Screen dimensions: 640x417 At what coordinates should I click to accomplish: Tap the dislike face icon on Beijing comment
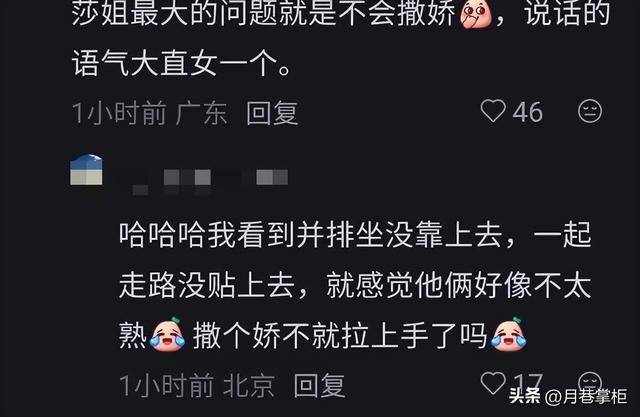pyautogui.click(x=590, y=382)
